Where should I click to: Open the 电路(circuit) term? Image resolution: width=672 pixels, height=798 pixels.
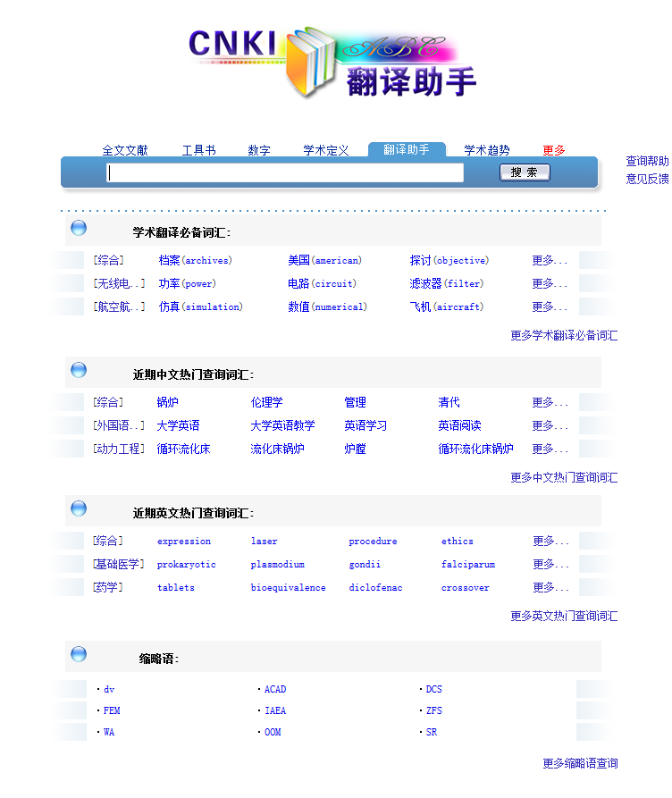(323, 283)
